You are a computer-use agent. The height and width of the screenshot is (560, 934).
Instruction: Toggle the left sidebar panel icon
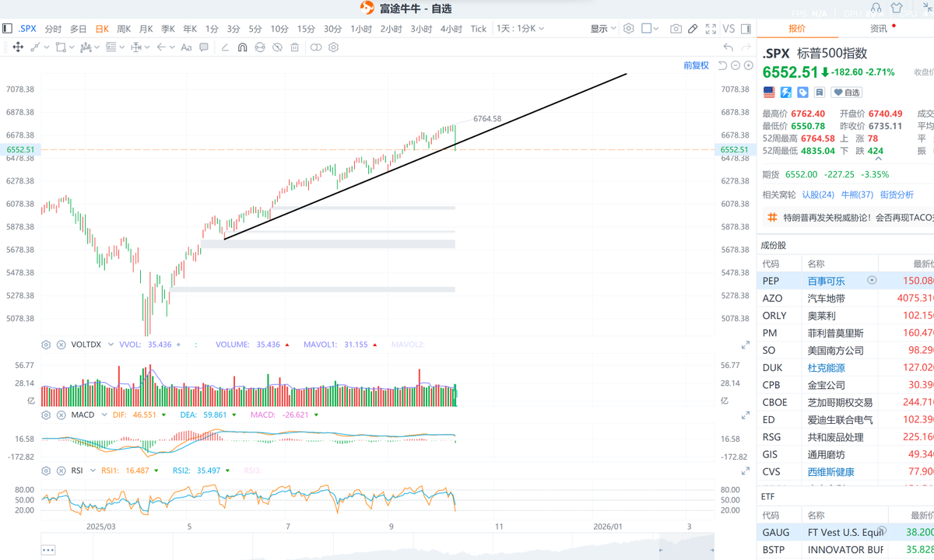(x=7, y=29)
